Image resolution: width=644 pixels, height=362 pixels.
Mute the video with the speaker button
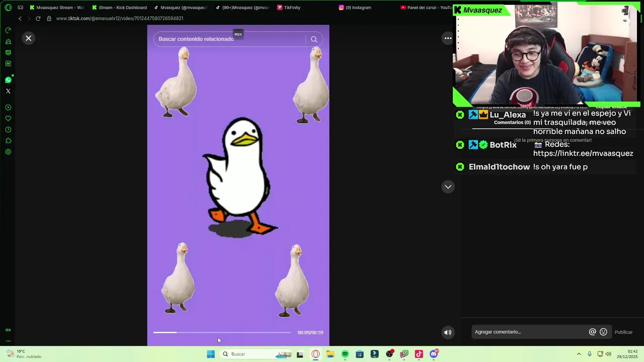448,332
